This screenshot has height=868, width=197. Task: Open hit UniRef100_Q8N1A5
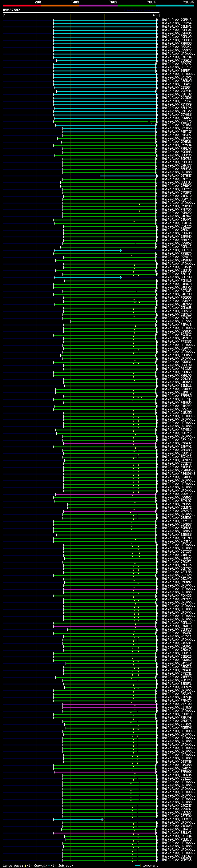176,857
